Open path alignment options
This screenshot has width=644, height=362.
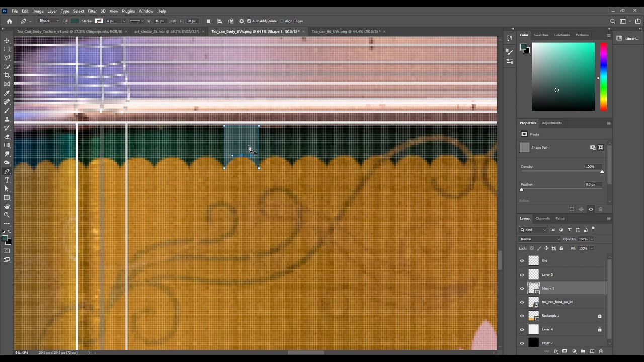[x=220, y=21]
